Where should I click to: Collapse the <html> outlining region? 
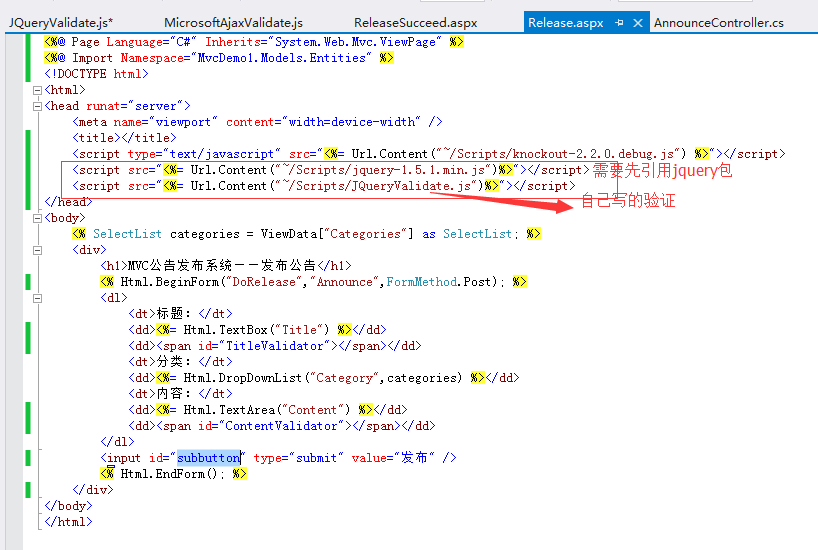tap(37, 90)
